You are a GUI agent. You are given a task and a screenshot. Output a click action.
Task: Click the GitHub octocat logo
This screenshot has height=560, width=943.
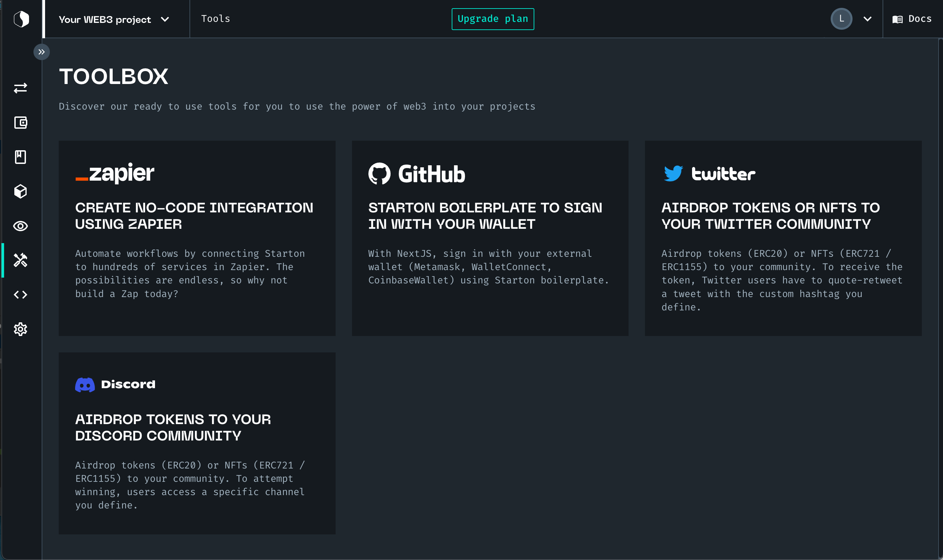click(x=379, y=173)
